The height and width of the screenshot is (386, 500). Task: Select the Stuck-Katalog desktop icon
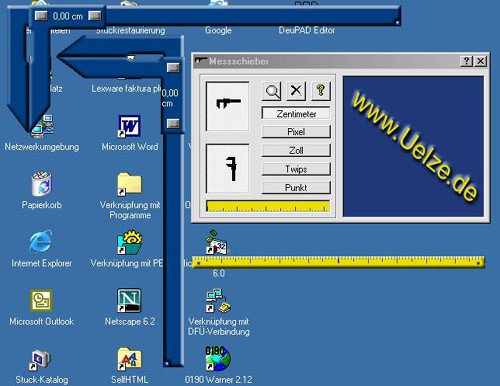(x=40, y=360)
